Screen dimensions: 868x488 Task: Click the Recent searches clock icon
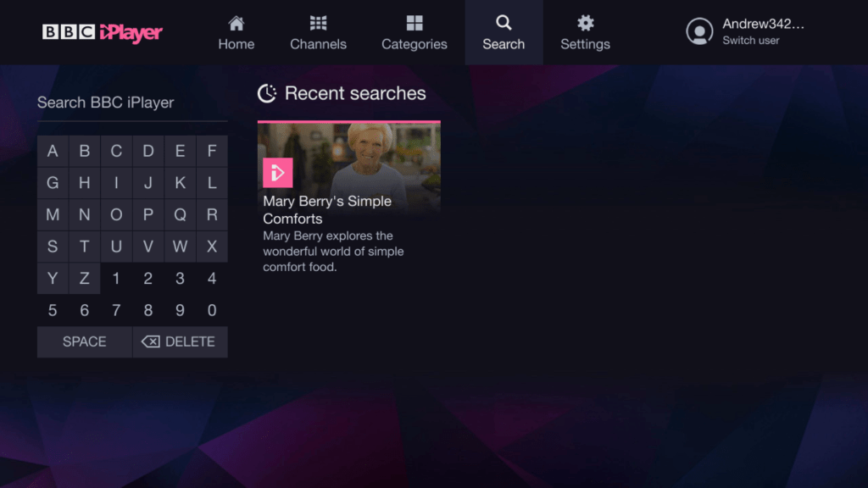(267, 93)
